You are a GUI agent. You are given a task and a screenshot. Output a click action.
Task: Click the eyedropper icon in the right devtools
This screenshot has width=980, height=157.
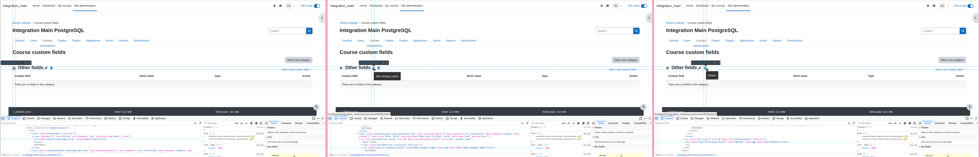(854, 123)
